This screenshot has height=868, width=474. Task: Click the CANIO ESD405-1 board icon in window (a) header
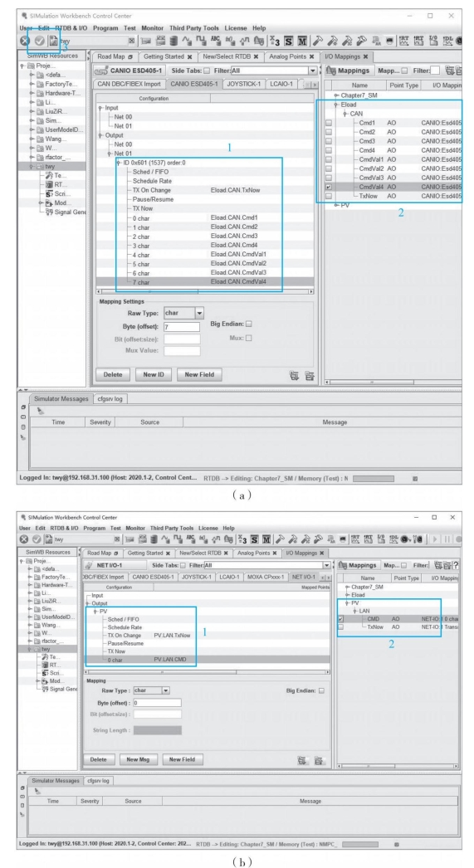(100, 71)
